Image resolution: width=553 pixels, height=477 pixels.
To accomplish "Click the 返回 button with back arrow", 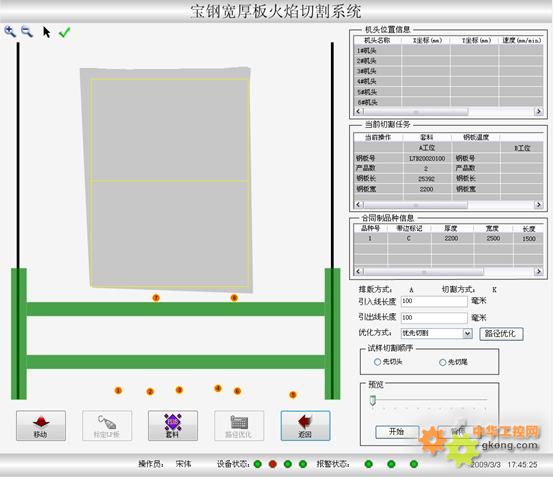I will pos(305,426).
